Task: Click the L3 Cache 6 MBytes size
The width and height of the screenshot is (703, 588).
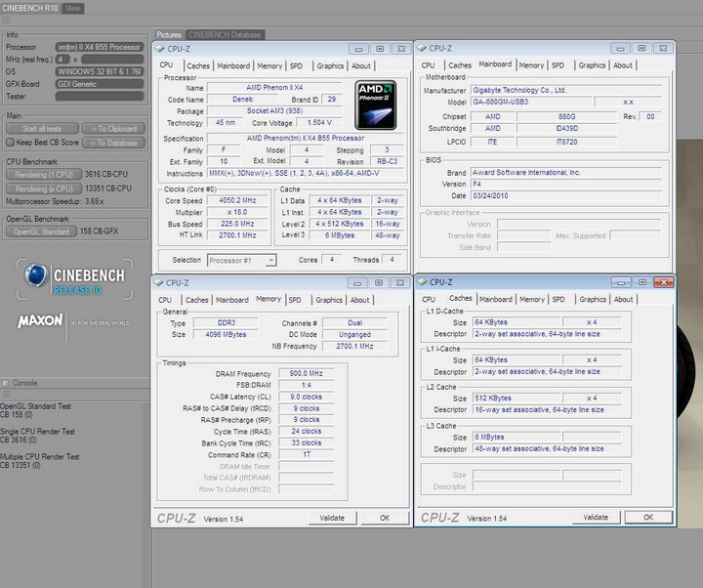Action: (517, 438)
